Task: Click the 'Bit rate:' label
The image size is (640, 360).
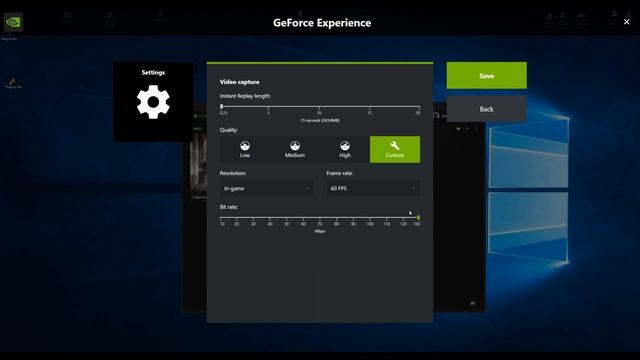Action: coord(229,207)
